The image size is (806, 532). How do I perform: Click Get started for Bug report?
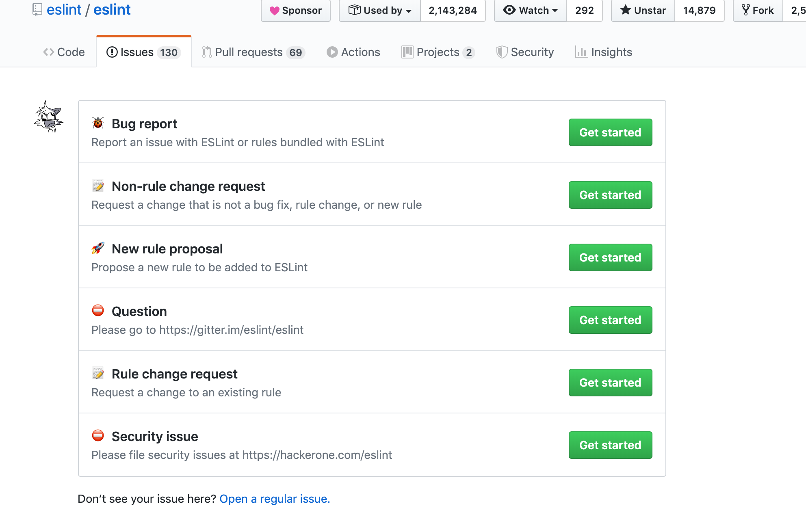tap(610, 132)
